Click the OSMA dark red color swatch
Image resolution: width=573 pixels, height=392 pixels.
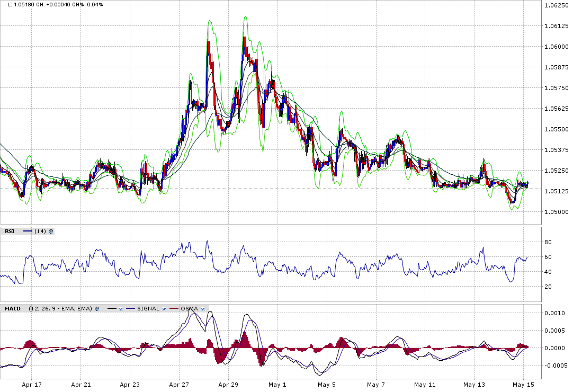point(174,309)
